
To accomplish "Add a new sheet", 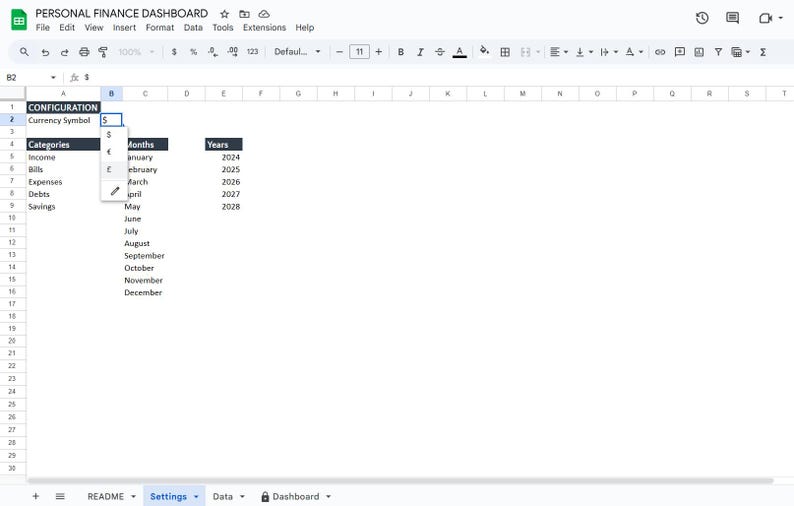I will (35, 496).
